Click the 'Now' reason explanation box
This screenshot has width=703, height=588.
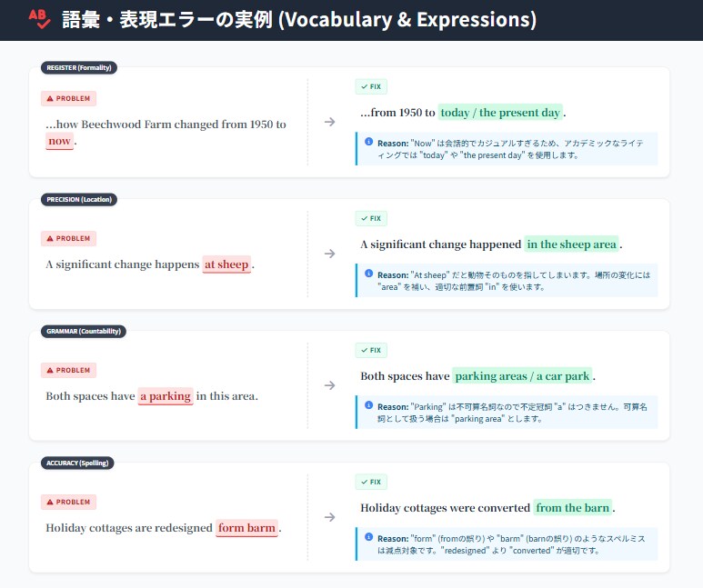[x=507, y=149]
